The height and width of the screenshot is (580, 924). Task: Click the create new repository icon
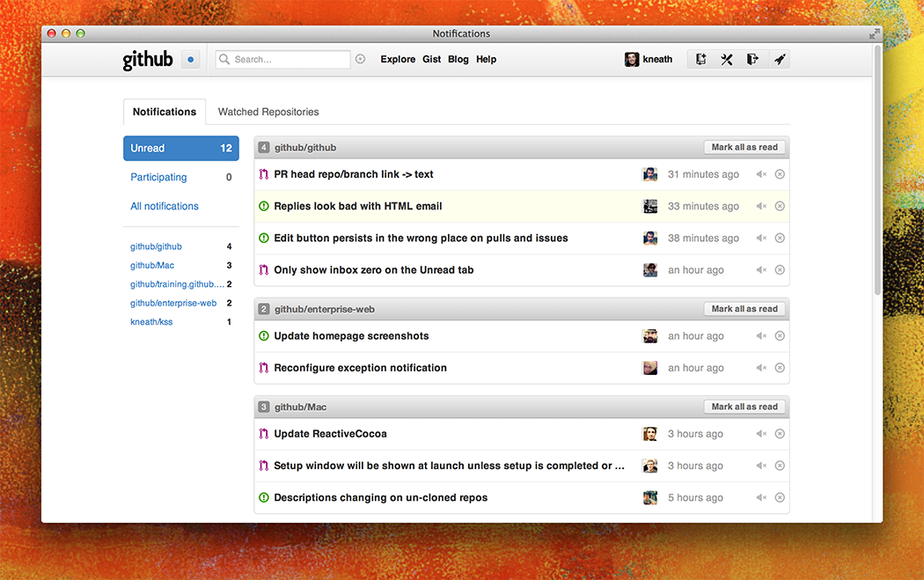click(700, 60)
